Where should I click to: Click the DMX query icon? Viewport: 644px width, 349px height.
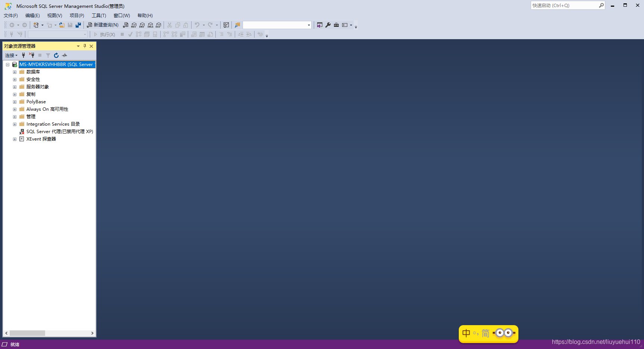[x=142, y=25]
